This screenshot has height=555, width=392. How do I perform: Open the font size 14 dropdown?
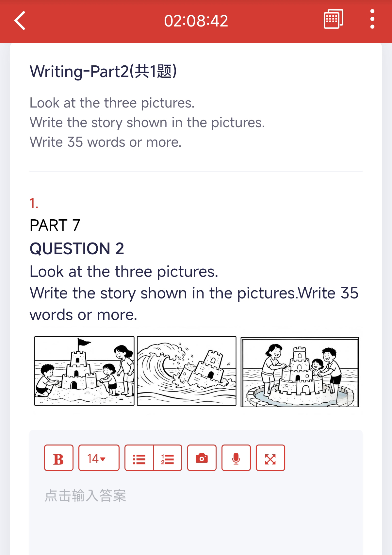[99, 458]
